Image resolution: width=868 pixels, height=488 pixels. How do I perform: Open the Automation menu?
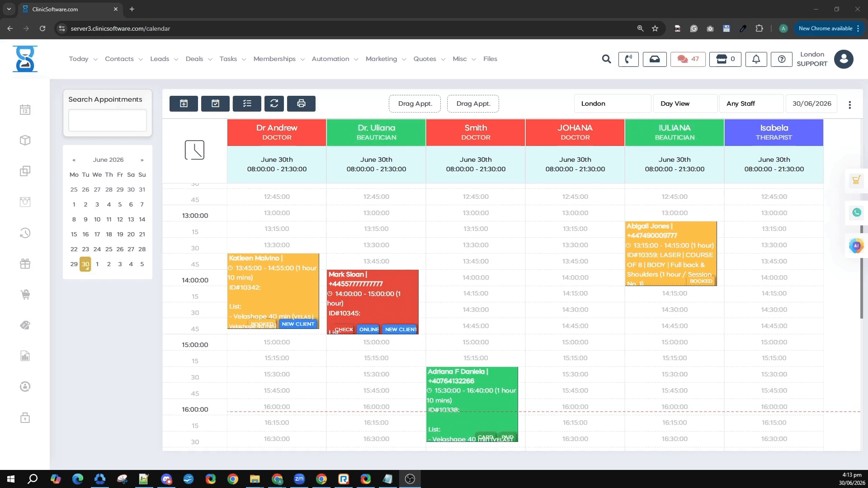tap(335, 59)
